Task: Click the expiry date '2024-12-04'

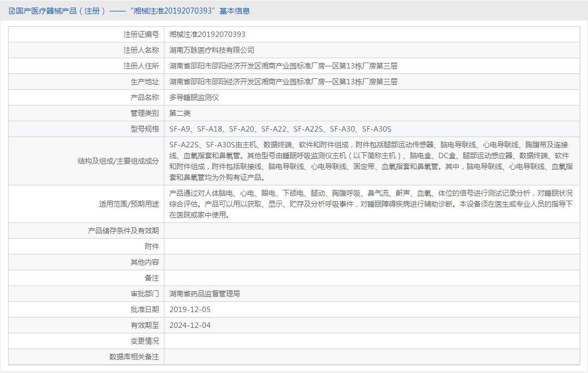Action: click(x=191, y=325)
